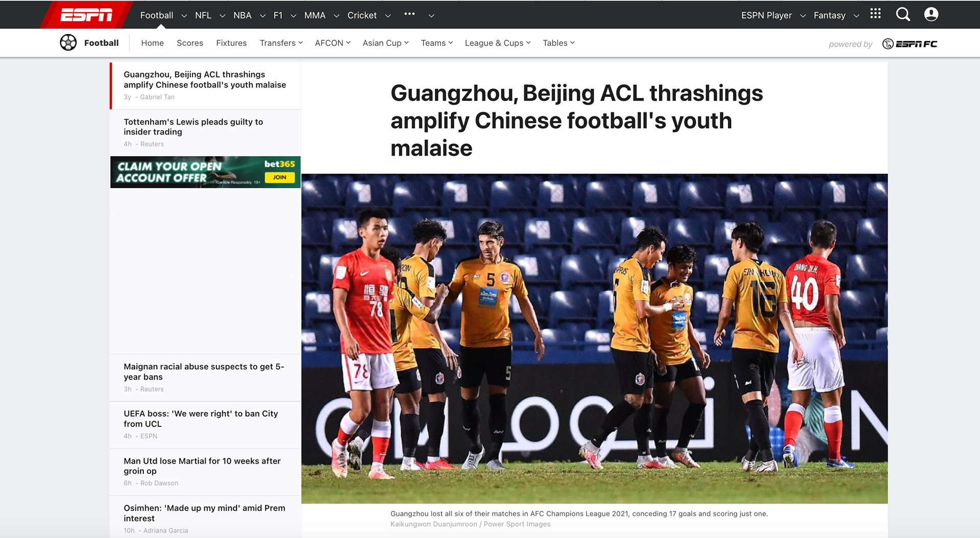
Task: Open the search magnifier icon
Action: point(903,15)
